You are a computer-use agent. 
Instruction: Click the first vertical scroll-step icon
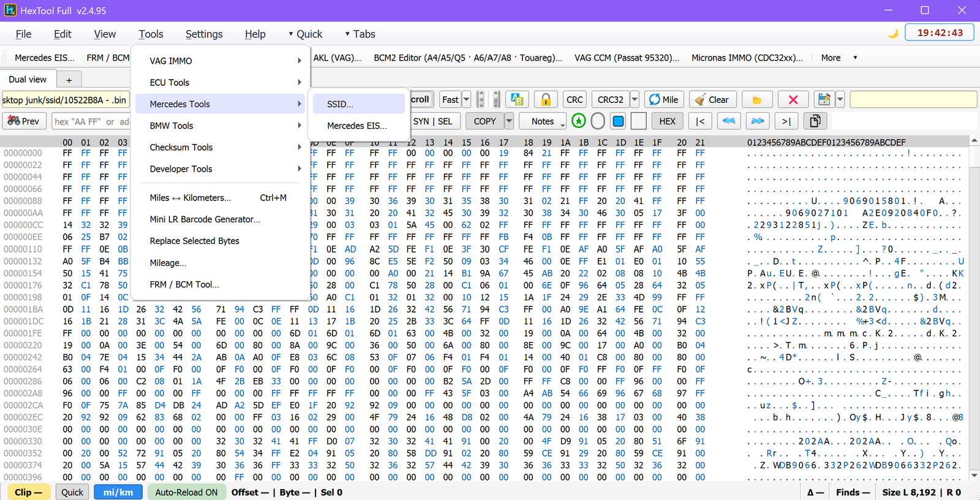pyautogui.click(x=481, y=99)
